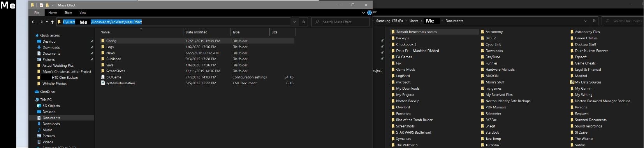Image resolution: width=644 pixels, height=148 pixels.
Task: Select Hardware Manuals folder
Action: point(500,70)
